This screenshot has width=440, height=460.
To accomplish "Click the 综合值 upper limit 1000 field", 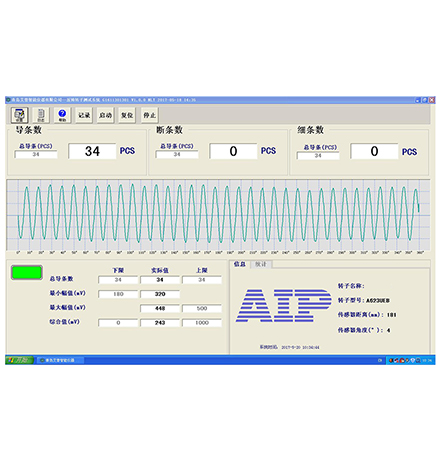I will 202,323.
